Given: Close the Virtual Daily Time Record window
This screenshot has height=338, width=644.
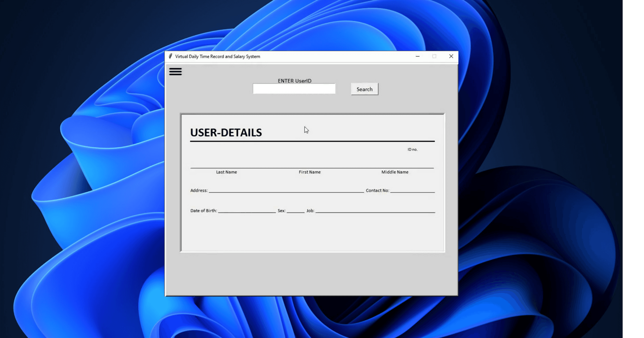Looking at the screenshot, I should [x=451, y=56].
